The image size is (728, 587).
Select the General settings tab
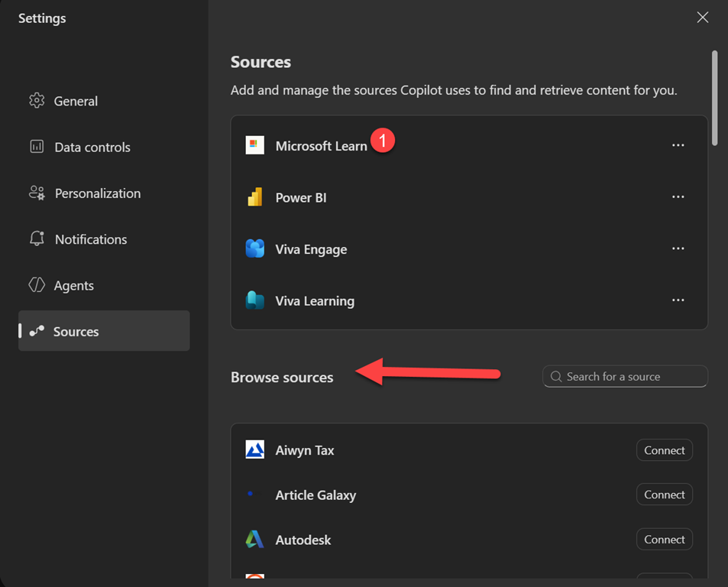tap(104, 101)
